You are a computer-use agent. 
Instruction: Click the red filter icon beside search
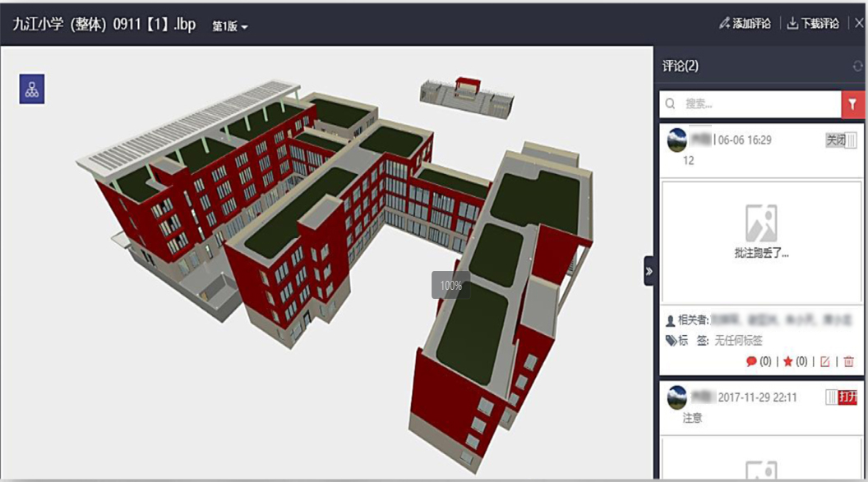pos(852,104)
